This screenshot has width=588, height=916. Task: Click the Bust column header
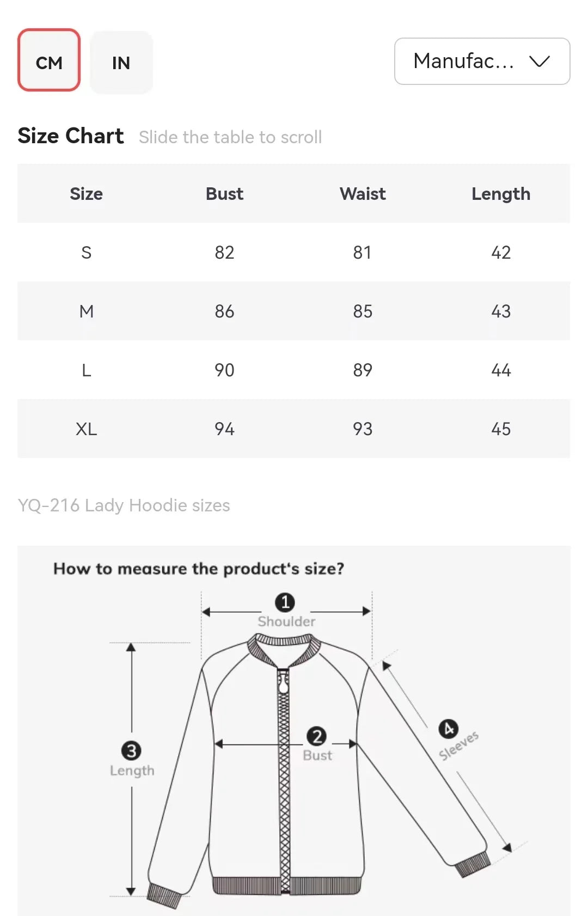coord(224,194)
